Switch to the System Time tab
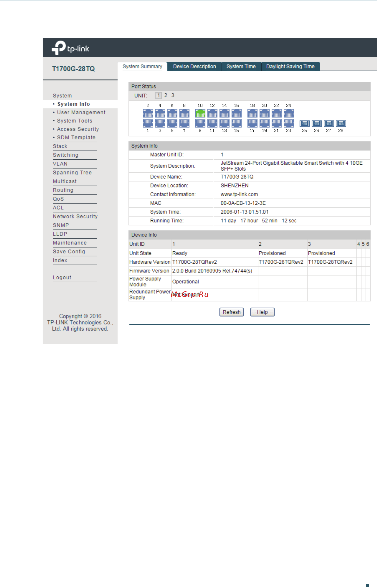The height and width of the screenshot is (588, 377). pyautogui.click(x=241, y=67)
